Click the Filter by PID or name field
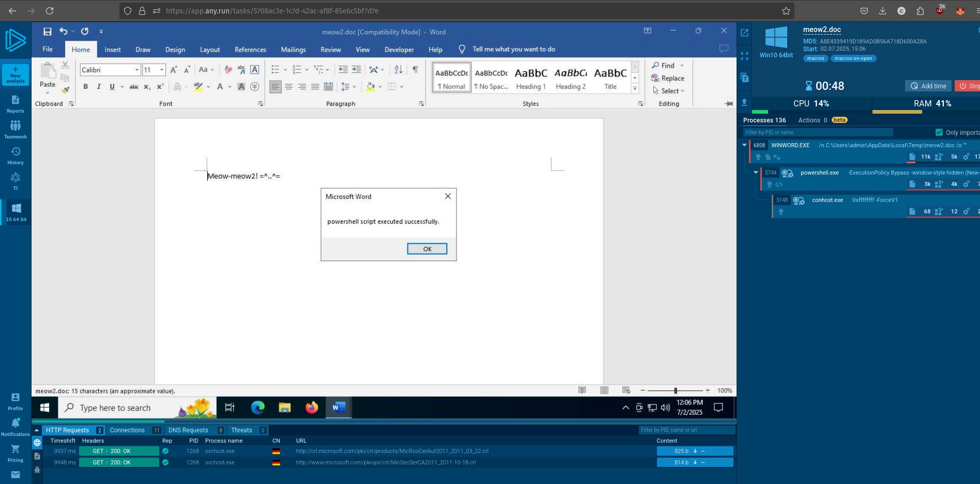The height and width of the screenshot is (484, 980). pos(818,132)
